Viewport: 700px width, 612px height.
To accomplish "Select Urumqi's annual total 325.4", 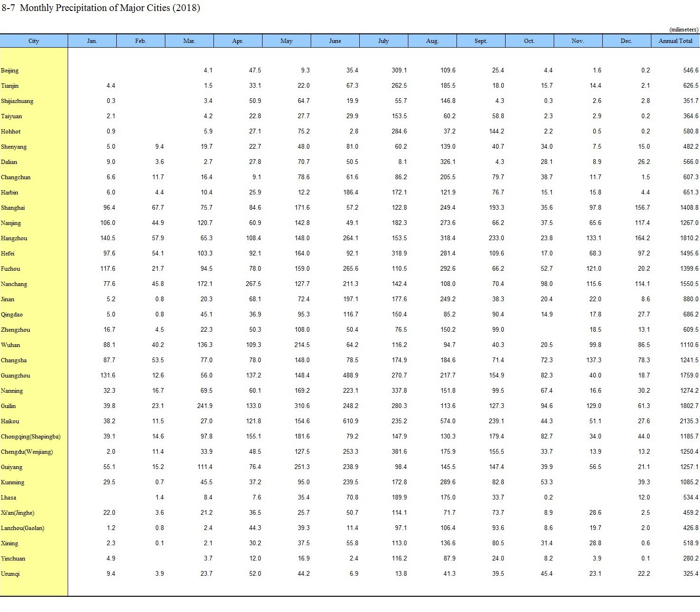I will click(x=690, y=574).
